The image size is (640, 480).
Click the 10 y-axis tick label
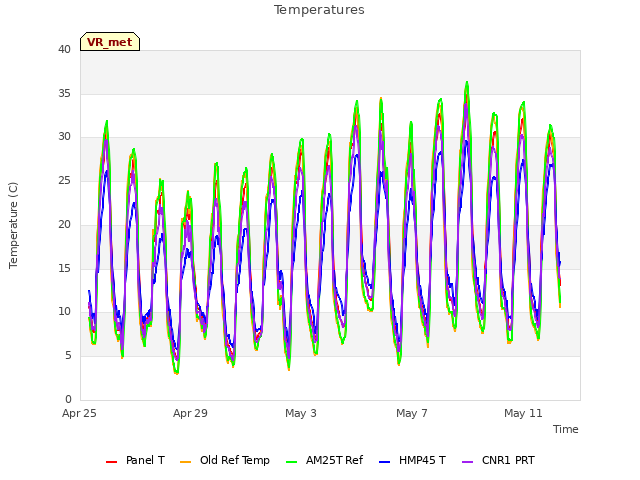64,312
